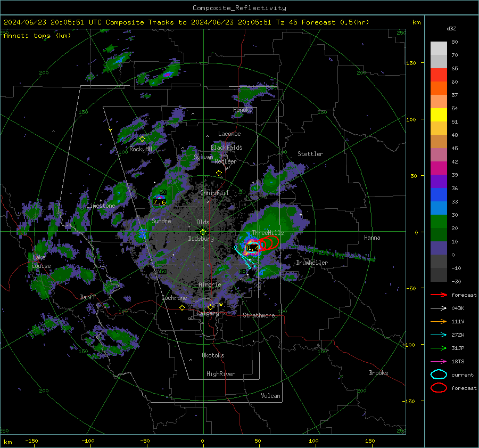This screenshot has height=448, width=479.
Task: Click the Drumheller city label
Action: click(x=312, y=263)
